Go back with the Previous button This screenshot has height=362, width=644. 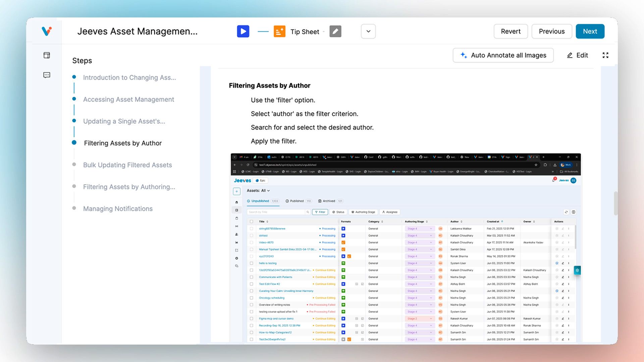tap(551, 32)
